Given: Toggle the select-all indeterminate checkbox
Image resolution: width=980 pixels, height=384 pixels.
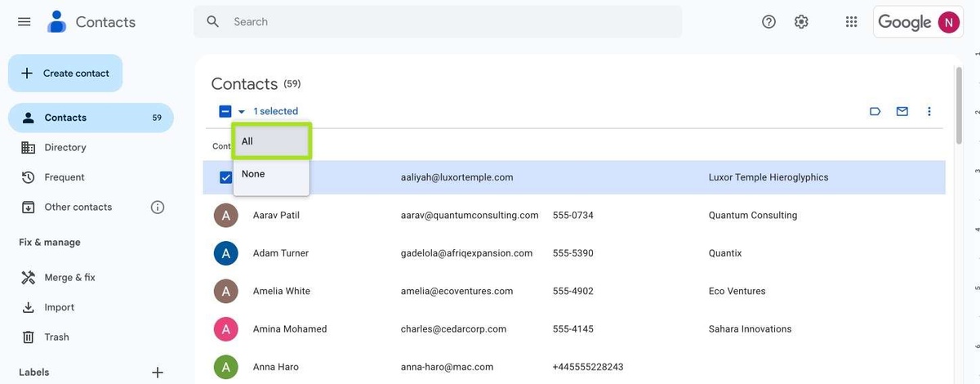Looking at the screenshot, I should click(225, 111).
